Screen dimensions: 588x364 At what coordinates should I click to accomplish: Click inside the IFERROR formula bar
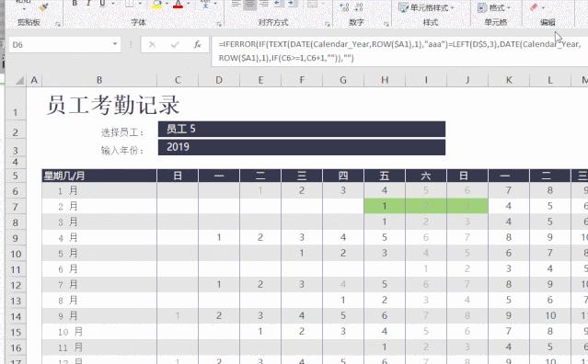click(399, 51)
